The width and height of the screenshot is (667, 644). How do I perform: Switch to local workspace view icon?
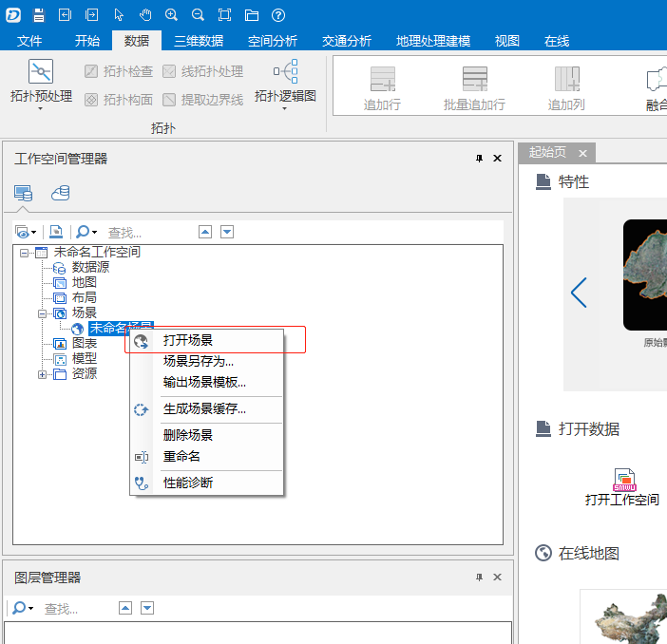pos(23,193)
